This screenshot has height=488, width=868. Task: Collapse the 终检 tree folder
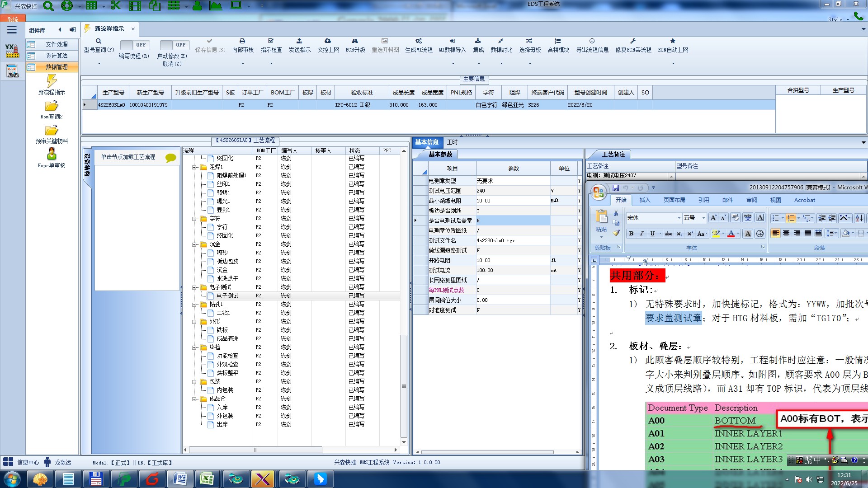[195, 347]
